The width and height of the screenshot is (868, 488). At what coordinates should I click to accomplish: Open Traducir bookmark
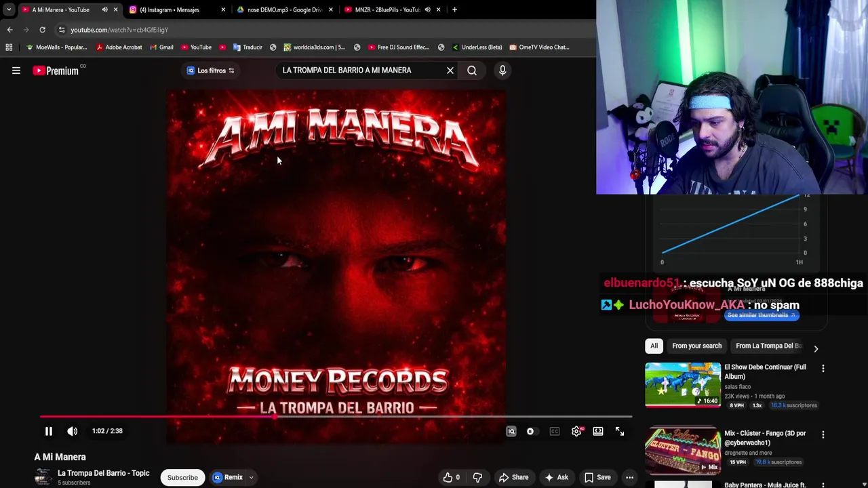pyautogui.click(x=248, y=47)
